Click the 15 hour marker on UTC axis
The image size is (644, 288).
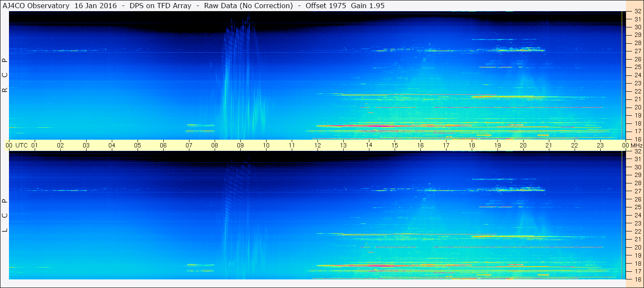(395, 145)
